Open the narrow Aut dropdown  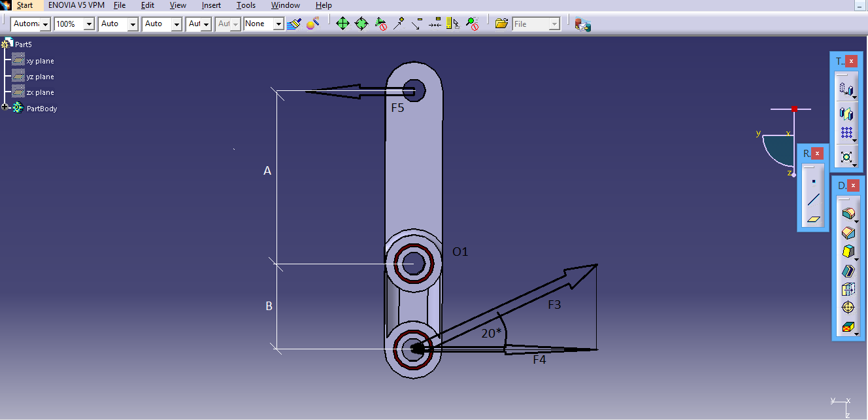click(199, 24)
